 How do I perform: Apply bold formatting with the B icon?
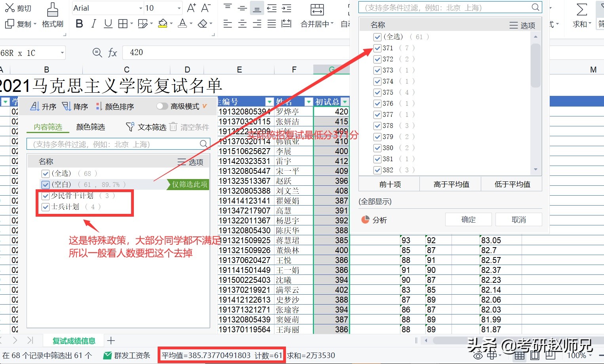79,23
